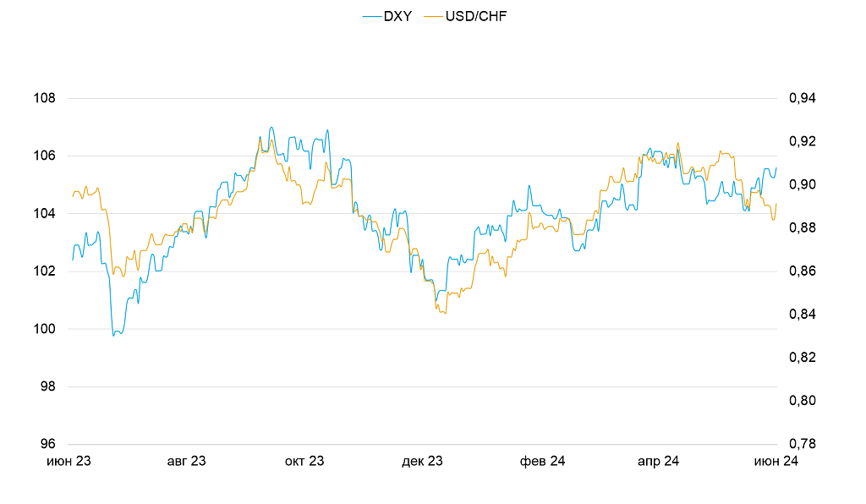Click the фев 24 date label

[542, 461]
